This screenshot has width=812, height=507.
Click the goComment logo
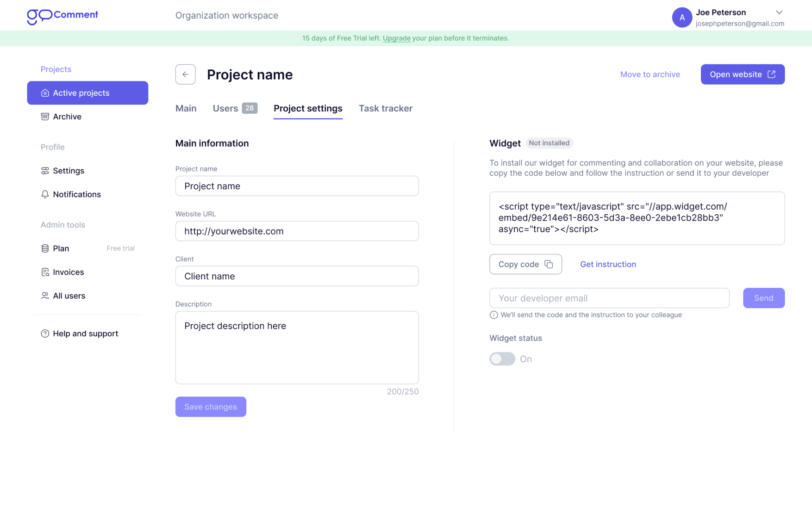tap(62, 16)
